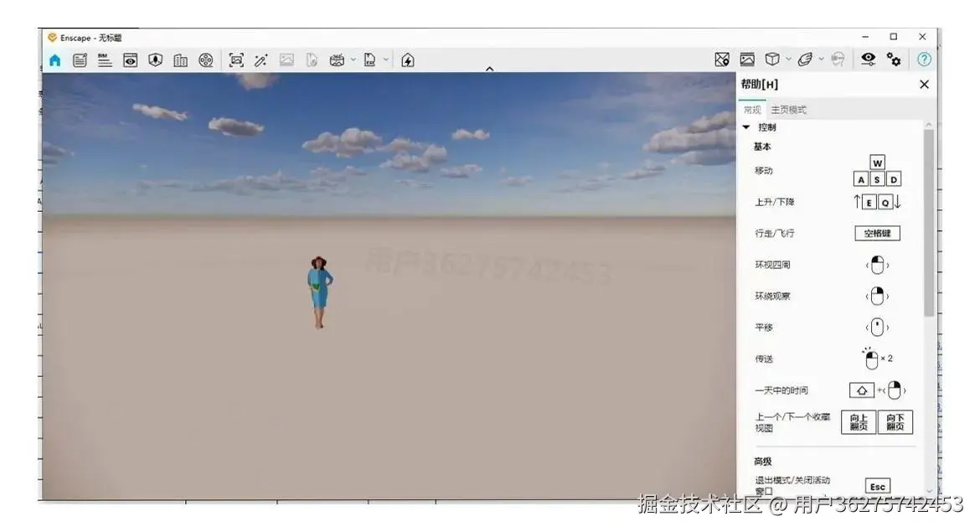Screen dimensions: 980x532
Task: Switch to the 常规 tab
Action: (752, 110)
